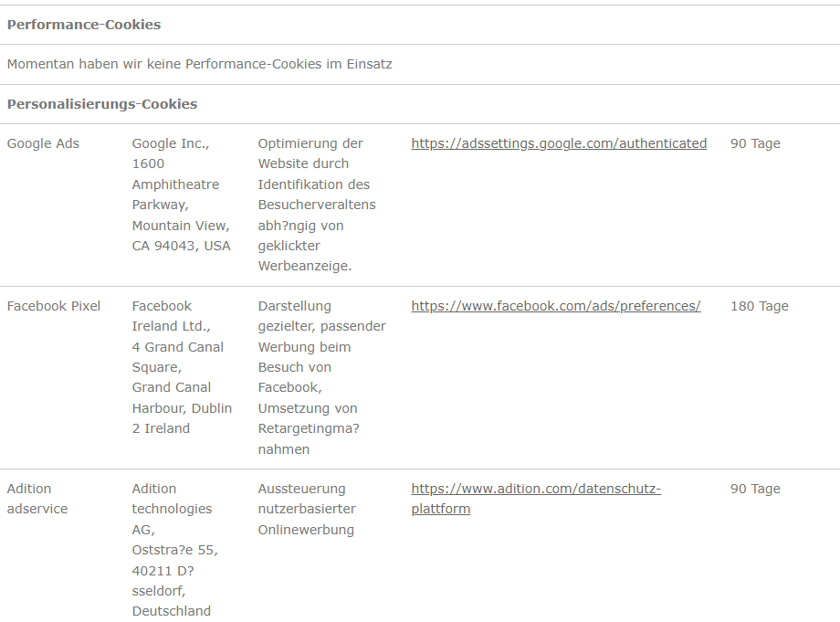Click the Performance-Cookies section heading
Viewport: 840px width, 622px height.
coord(84,25)
